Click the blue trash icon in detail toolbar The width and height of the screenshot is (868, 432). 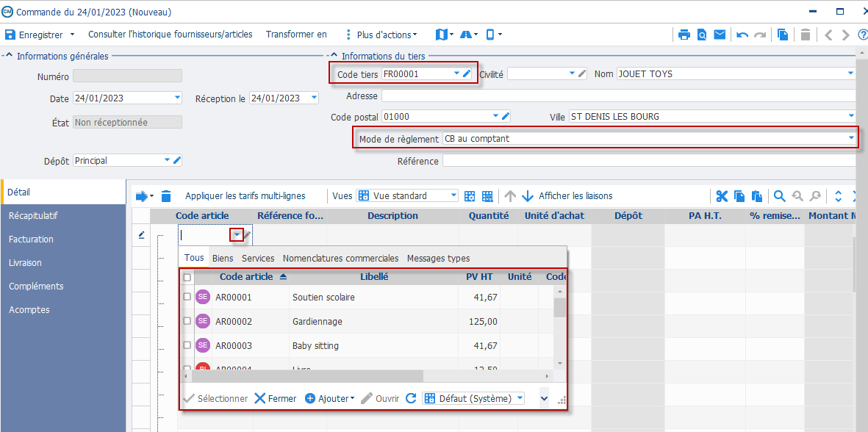166,196
